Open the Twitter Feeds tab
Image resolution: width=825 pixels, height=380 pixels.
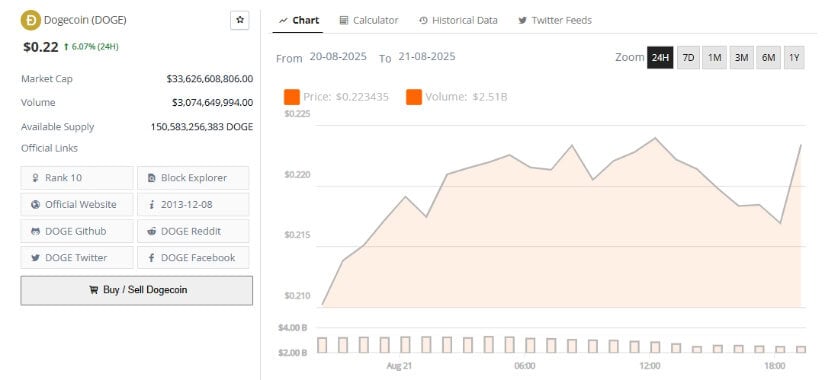pos(555,21)
